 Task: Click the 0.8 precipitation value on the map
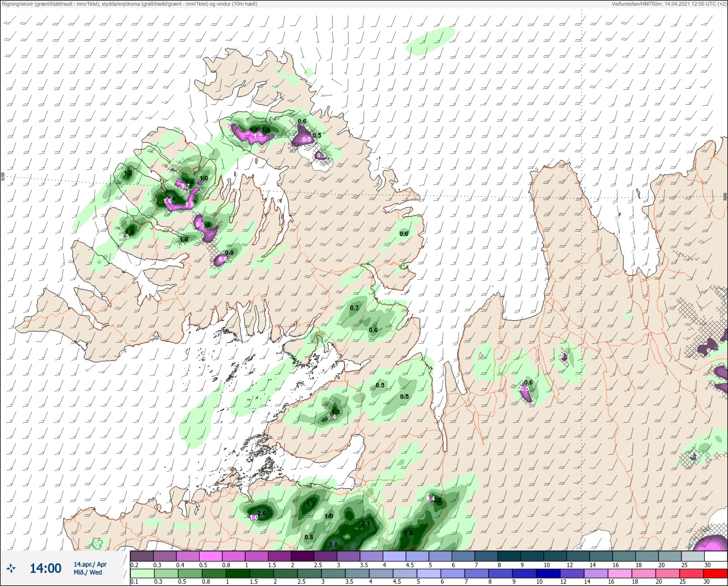point(309,537)
